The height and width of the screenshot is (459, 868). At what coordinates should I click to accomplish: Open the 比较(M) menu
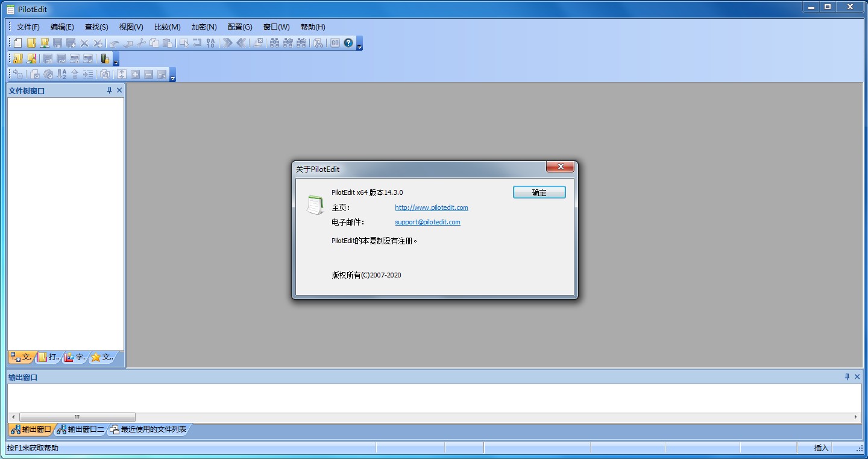tap(167, 27)
